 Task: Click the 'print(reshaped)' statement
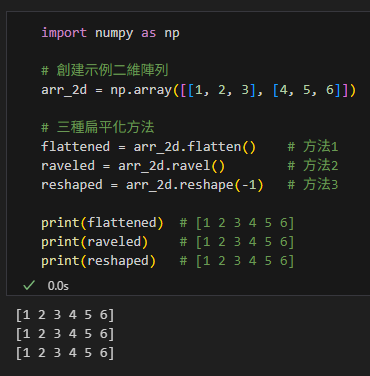(98, 261)
